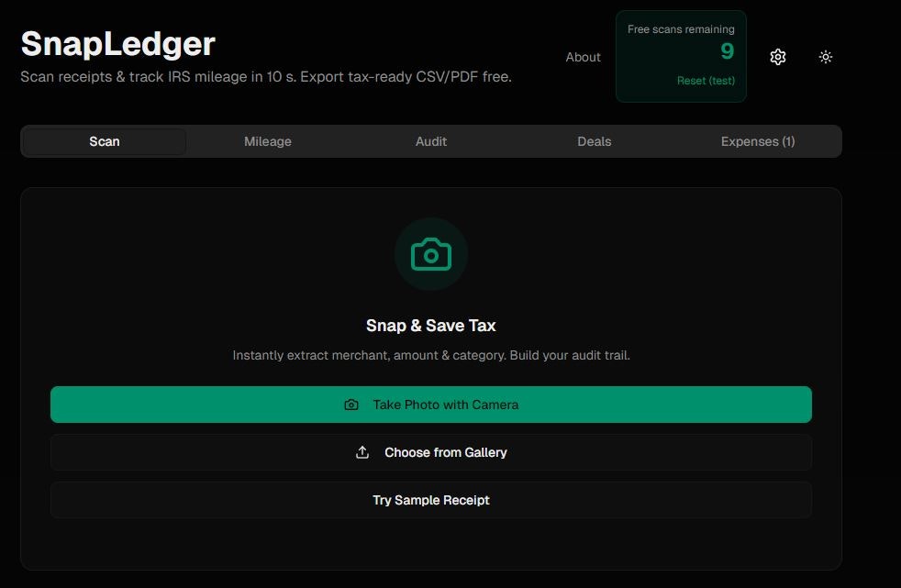View the Deals tab
Image resolution: width=901 pixels, height=588 pixels.
click(595, 141)
